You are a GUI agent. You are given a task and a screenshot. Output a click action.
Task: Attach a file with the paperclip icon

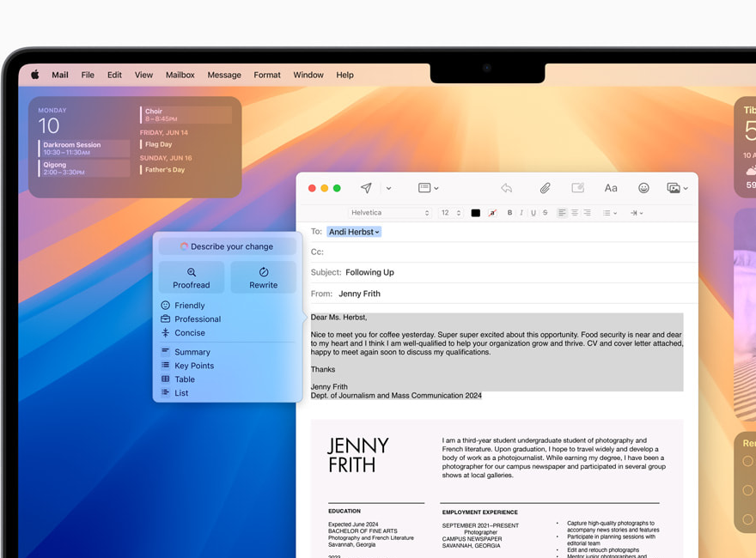pos(545,188)
